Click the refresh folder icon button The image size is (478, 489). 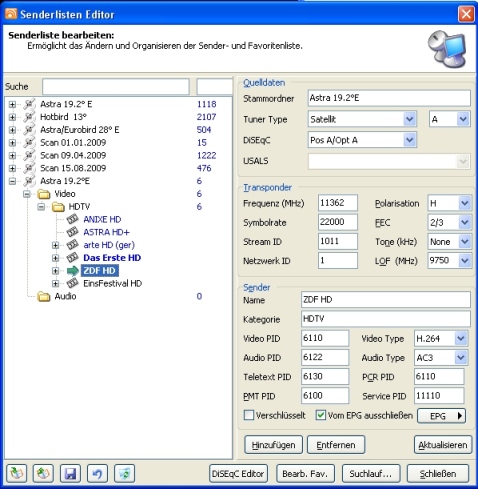click(124, 473)
